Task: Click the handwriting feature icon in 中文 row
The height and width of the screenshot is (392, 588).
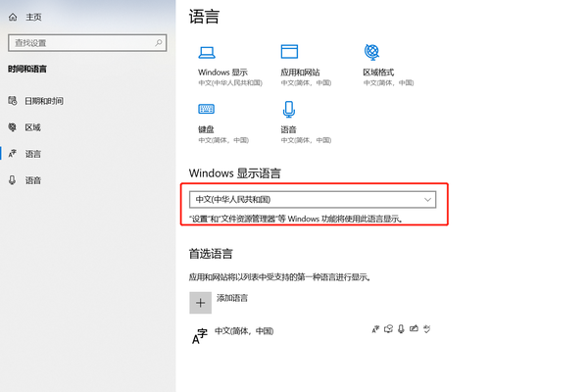Action: click(414, 329)
